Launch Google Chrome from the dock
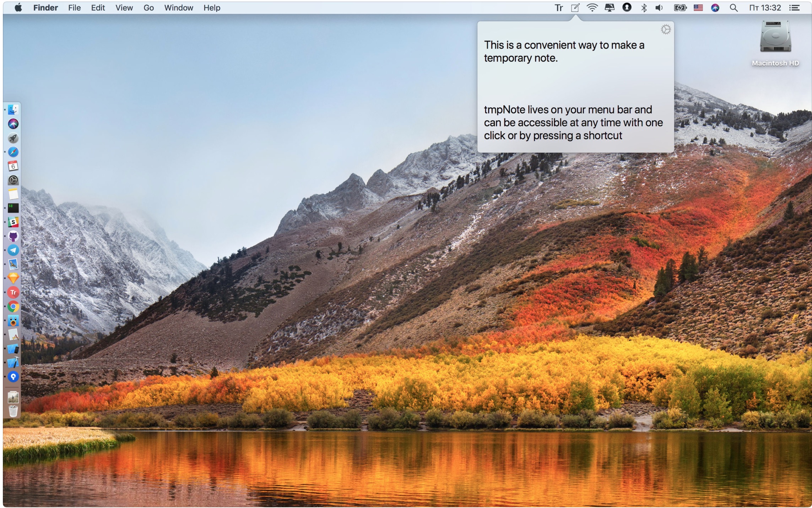Screen dimensions: 812x508 13,307
